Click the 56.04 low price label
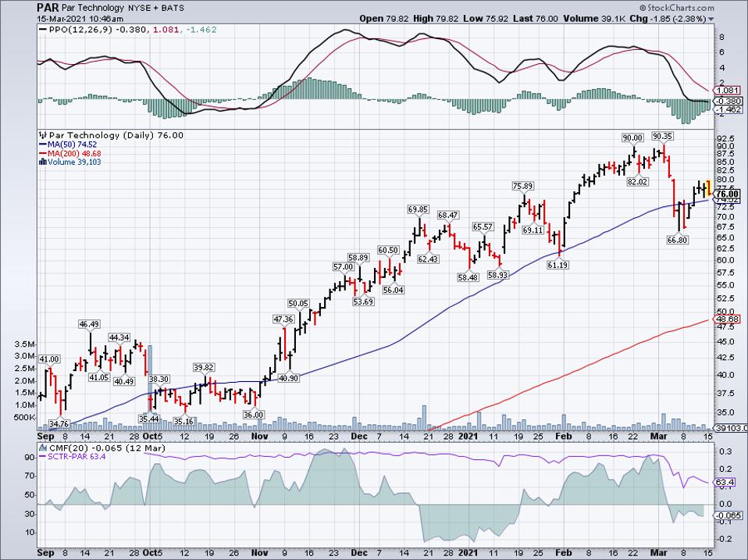This screenshot has width=748, height=560. pyautogui.click(x=393, y=290)
